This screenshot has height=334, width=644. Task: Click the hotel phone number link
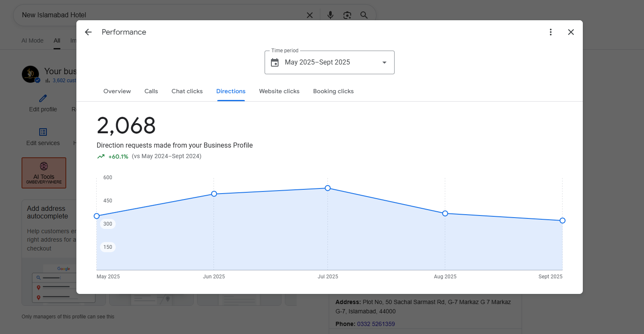coord(376,324)
